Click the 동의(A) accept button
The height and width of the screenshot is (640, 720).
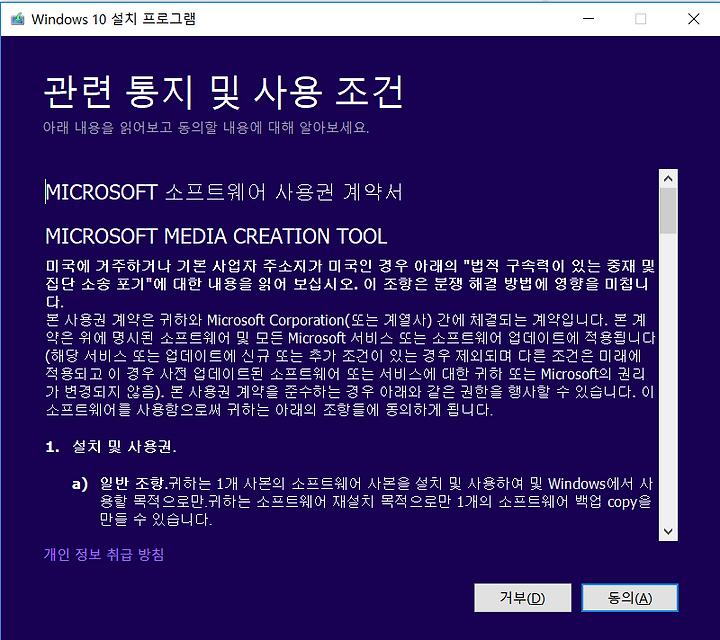tap(630, 598)
